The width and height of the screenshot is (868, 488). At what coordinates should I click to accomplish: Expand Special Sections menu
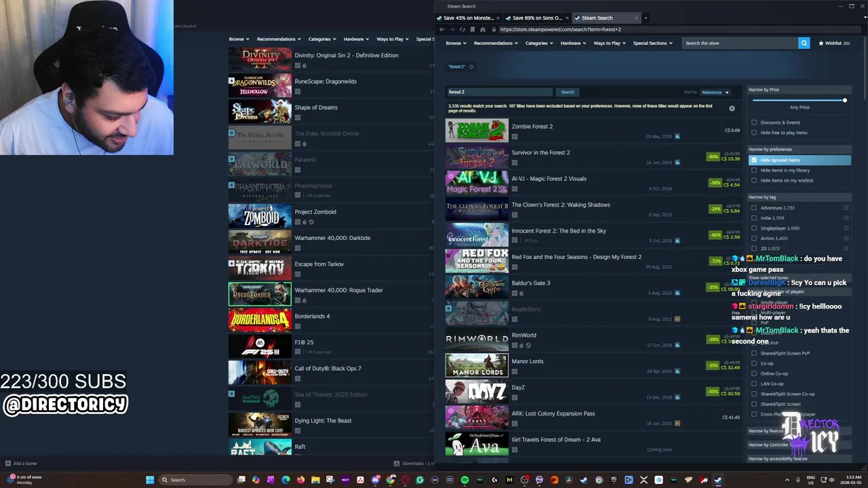pos(652,43)
